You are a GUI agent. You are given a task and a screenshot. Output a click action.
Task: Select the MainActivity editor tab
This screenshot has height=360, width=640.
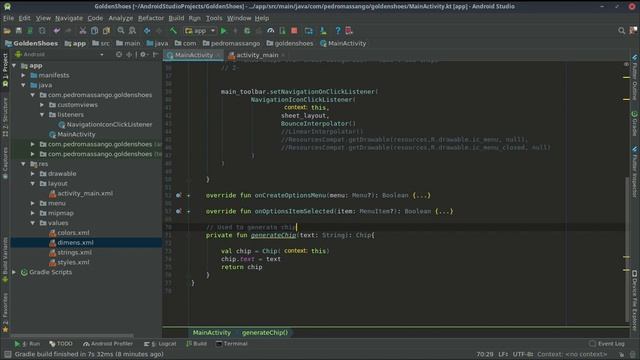point(194,55)
